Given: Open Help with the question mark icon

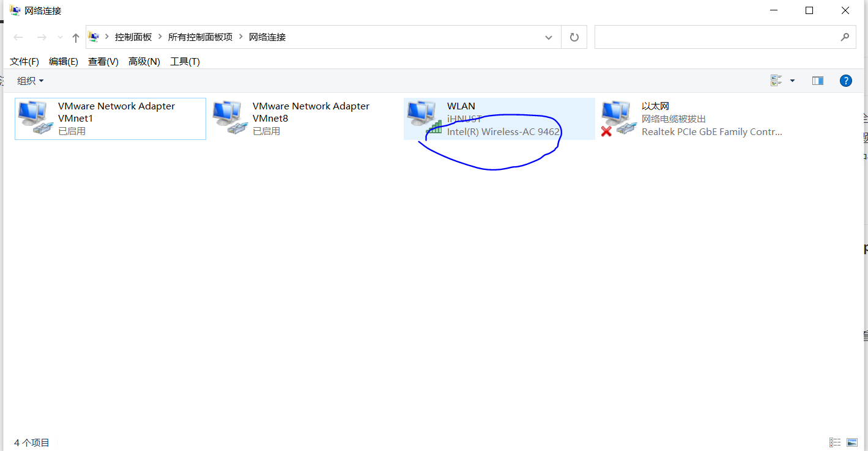Looking at the screenshot, I should click(846, 81).
